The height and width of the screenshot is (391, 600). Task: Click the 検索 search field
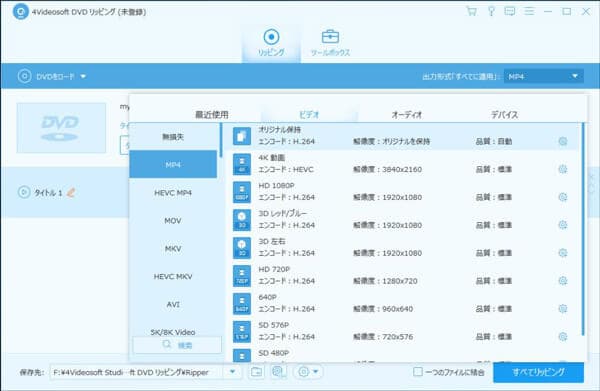(177, 345)
